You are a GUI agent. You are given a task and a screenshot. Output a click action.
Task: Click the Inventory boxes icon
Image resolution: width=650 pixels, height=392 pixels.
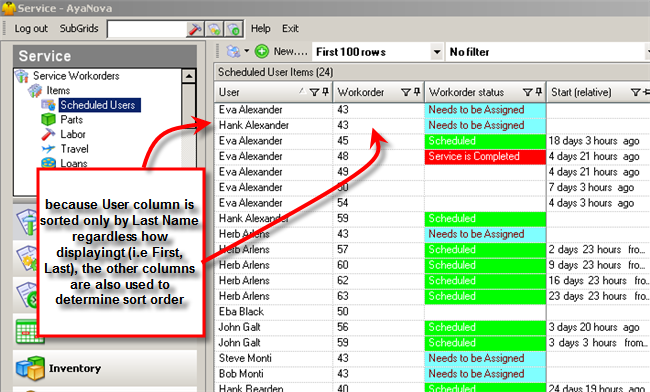pyautogui.click(x=30, y=368)
